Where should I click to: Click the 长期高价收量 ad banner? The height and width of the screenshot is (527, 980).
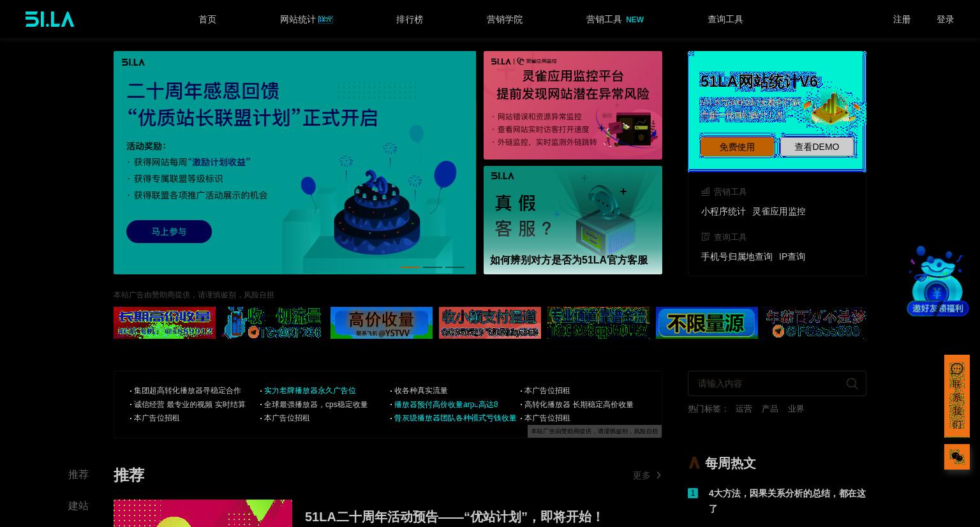(165, 323)
